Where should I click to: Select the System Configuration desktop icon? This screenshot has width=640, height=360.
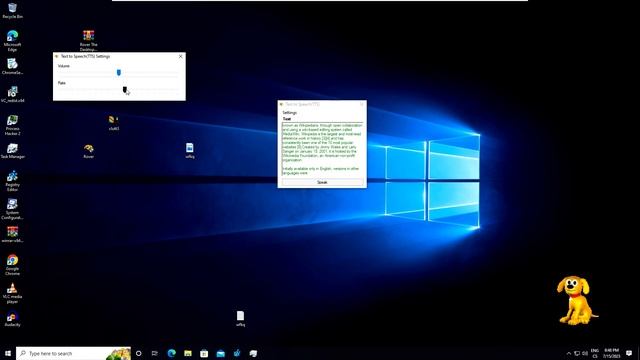(x=12, y=209)
